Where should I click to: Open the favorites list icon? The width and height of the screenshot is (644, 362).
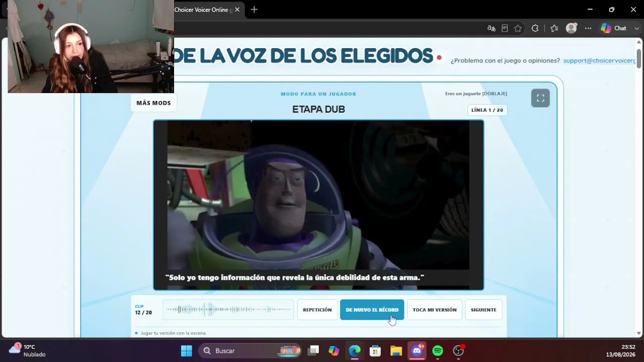(x=554, y=28)
